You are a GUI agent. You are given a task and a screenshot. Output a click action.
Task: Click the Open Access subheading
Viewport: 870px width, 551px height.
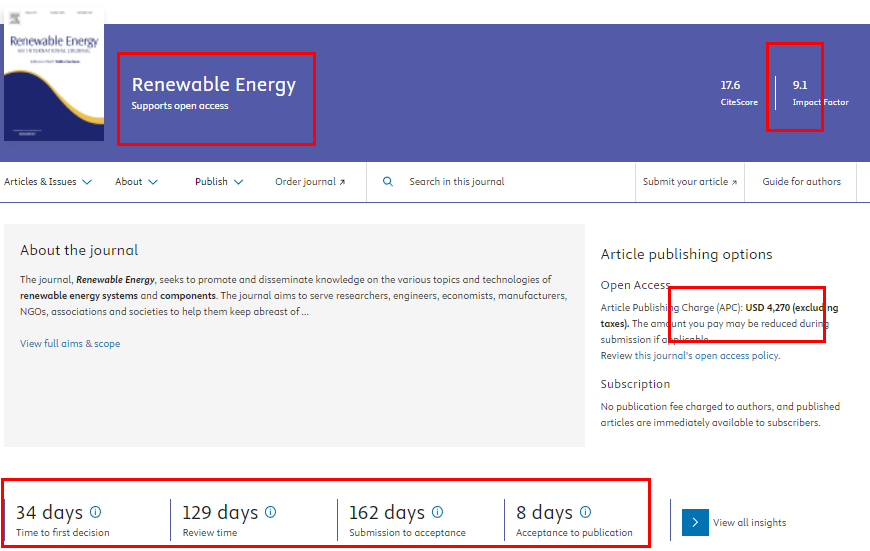tap(635, 285)
